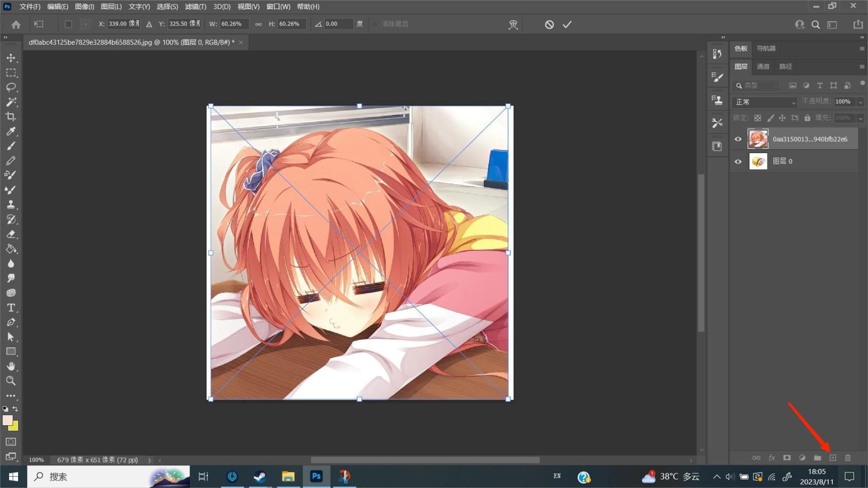
Task: Open the Home screen icon
Action: click(x=16, y=24)
